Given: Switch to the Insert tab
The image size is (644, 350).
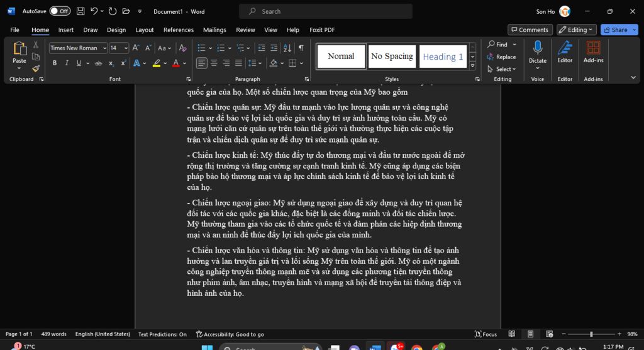Looking at the screenshot, I should [x=65, y=30].
